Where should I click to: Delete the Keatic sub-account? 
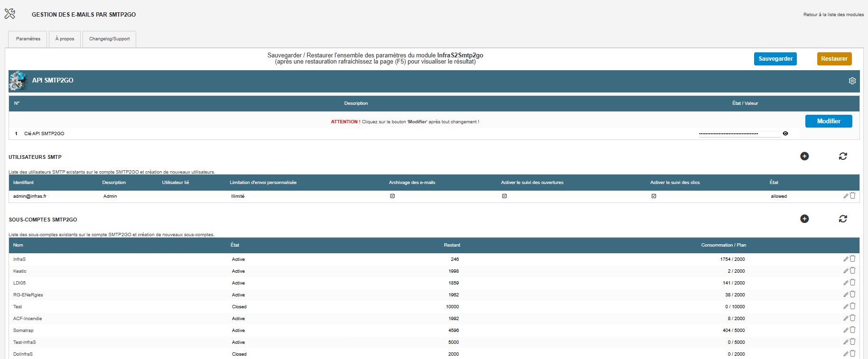[x=853, y=270]
